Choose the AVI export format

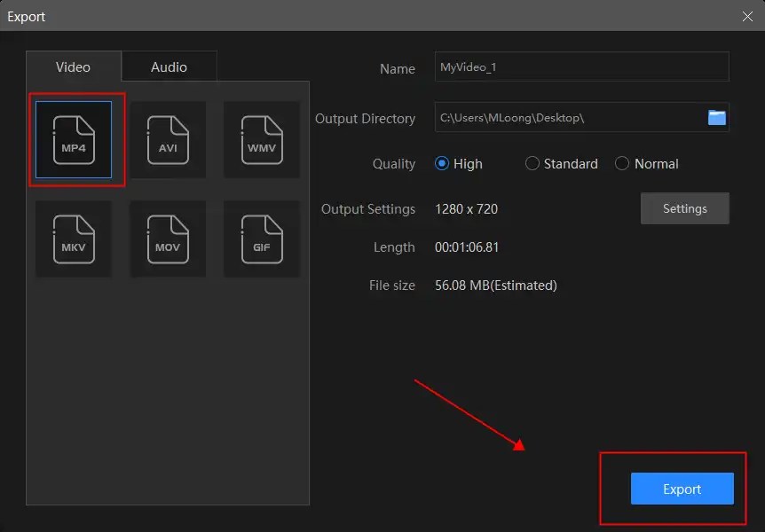coord(168,139)
